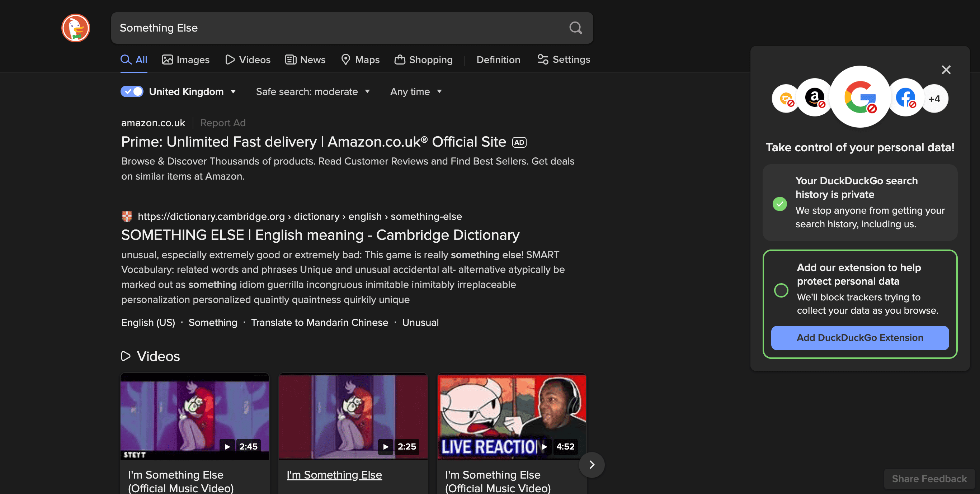Click Add DuckDuckGo Extension button

pos(860,338)
